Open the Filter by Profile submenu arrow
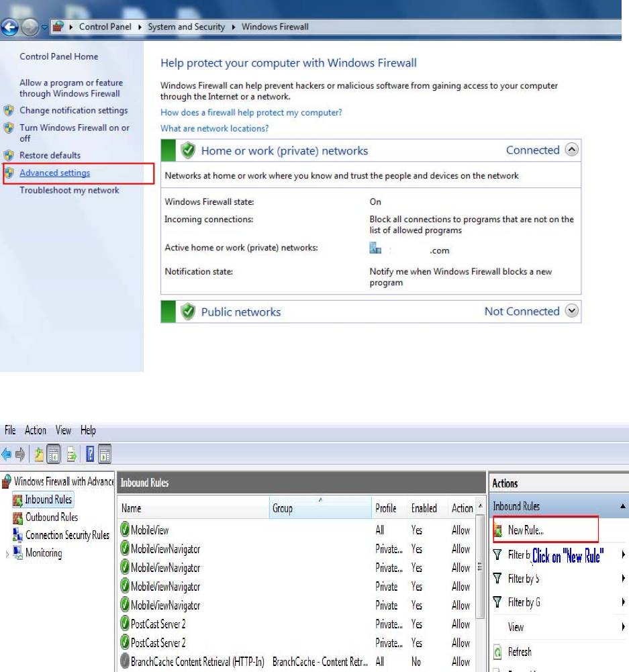629x672 pixels. pyautogui.click(x=623, y=555)
